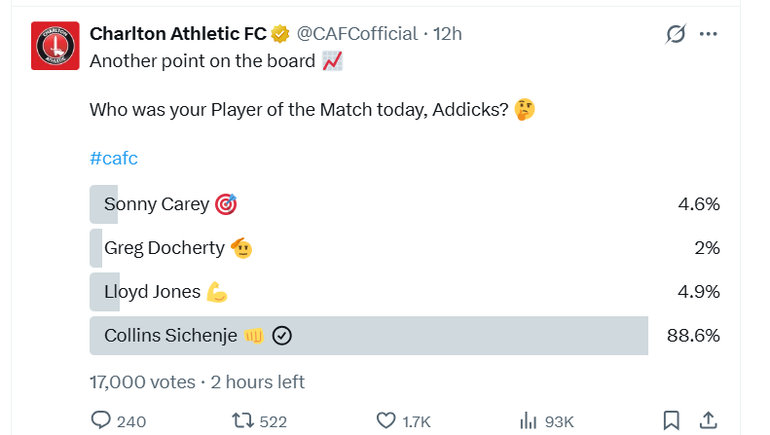Open Charlton Athletic FC profile name

pyautogui.click(x=179, y=34)
